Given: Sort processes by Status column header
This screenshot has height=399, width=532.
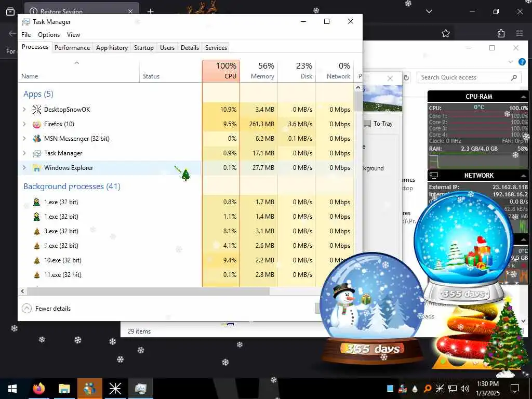Looking at the screenshot, I should click(x=170, y=71).
